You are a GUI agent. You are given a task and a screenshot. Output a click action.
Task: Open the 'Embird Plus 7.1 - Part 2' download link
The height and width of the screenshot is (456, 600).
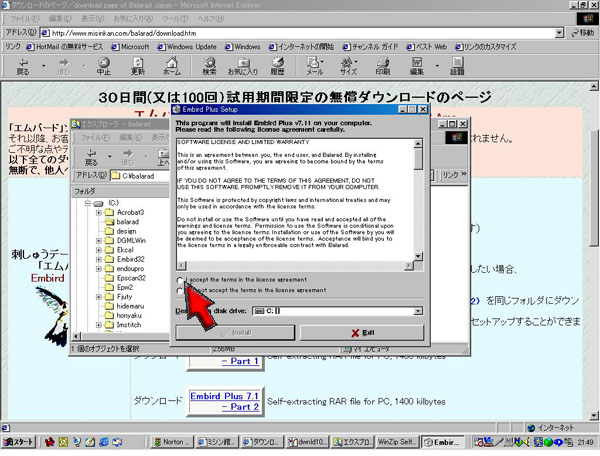coord(225,401)
